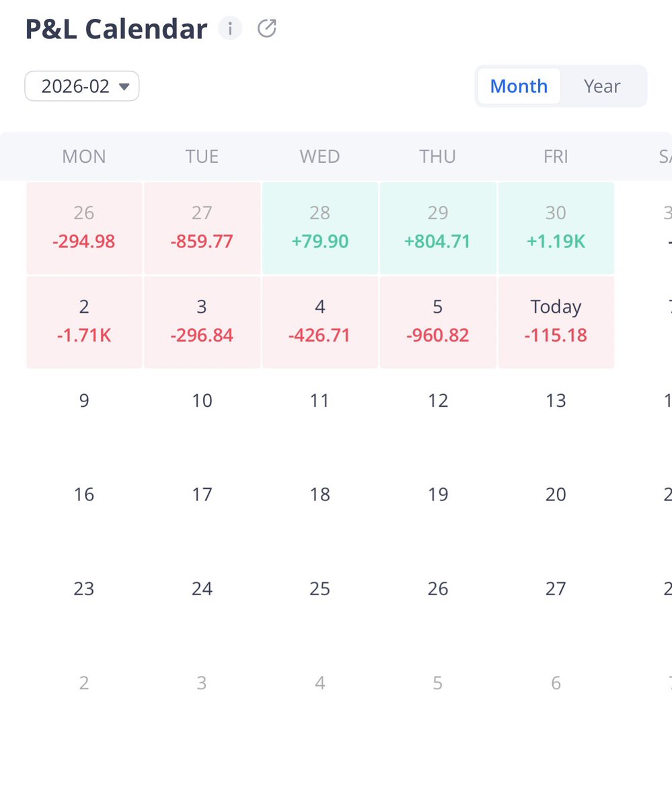Click the WED column header
672x807 pixels.
pyautogui.click(x=320, y=157)
